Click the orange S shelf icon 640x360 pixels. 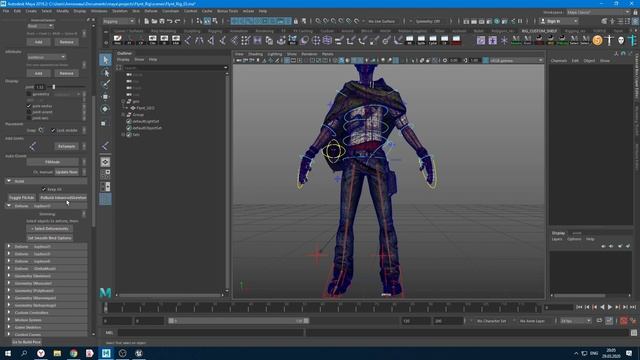point(597,40)
